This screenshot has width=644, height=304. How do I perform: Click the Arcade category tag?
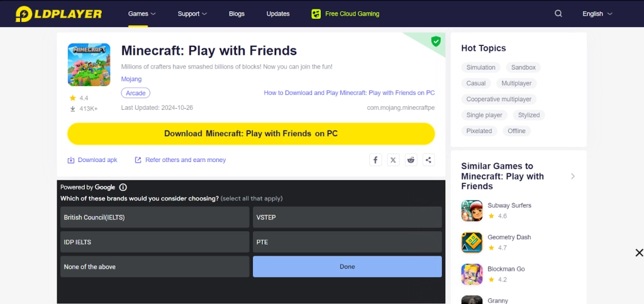coord(136,93)
